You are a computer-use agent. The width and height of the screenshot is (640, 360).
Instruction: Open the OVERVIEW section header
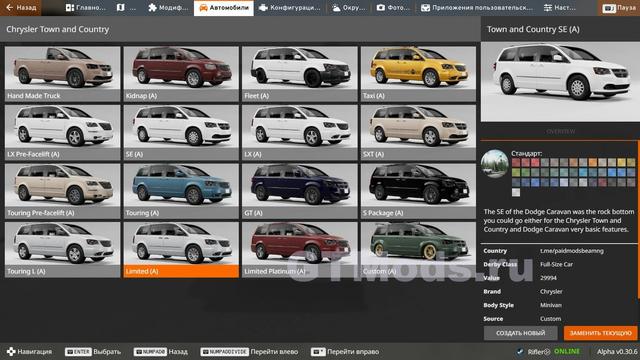560,131
